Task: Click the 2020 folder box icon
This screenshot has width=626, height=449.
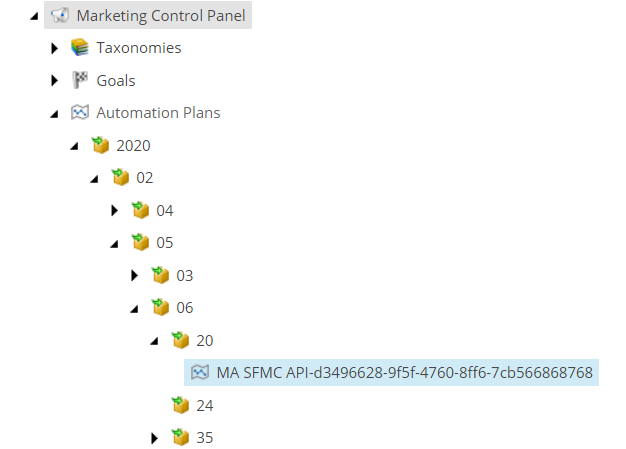Action: [99, 145]
